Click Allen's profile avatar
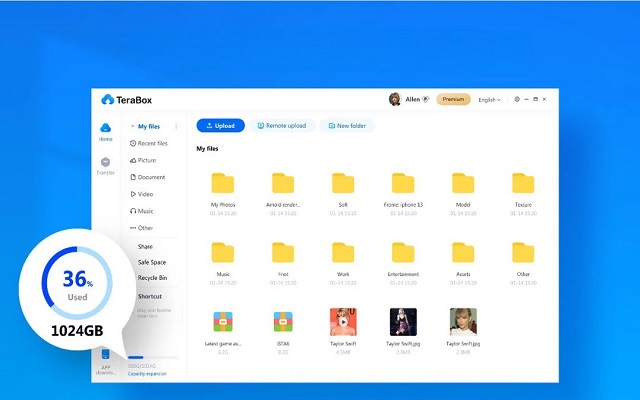This screenshot has width=640, height=400. (395, 99)
